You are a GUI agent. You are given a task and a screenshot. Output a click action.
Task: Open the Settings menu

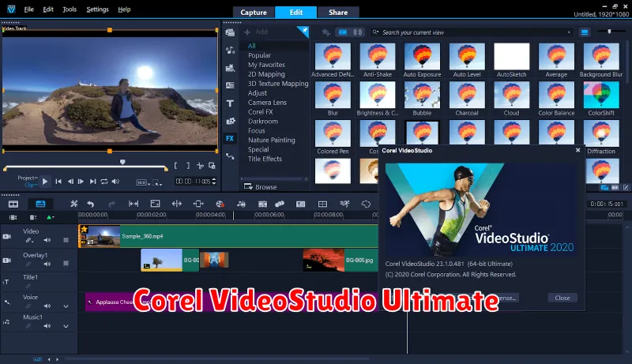97,9
